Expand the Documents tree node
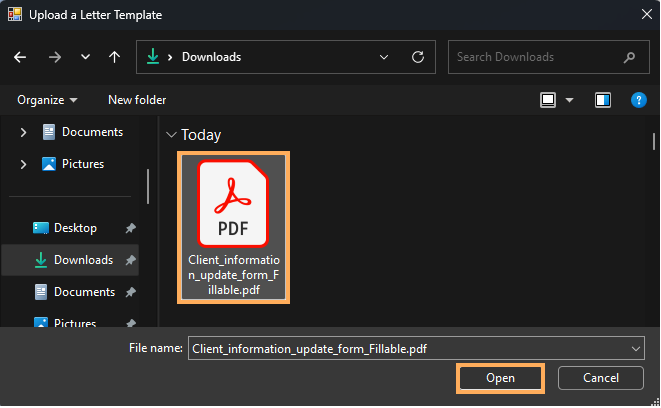 pyautogui.click(x=21, y=132)
